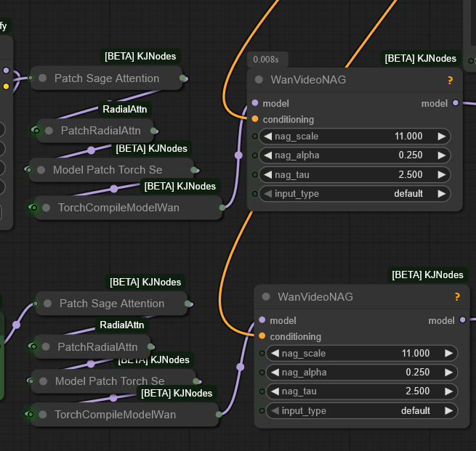Click conditioning input socket on lower WanVideoNAG

pos(262,336)
